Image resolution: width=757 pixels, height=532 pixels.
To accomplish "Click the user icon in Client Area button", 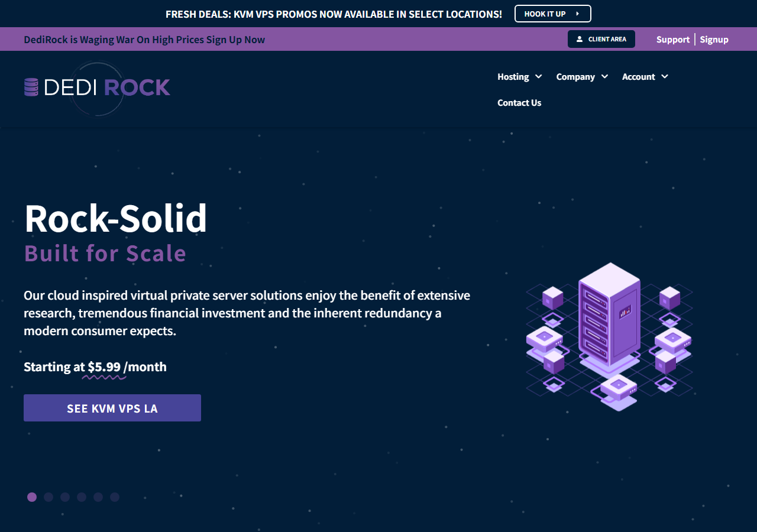I will pyautogui.click(x=580, y=39).
